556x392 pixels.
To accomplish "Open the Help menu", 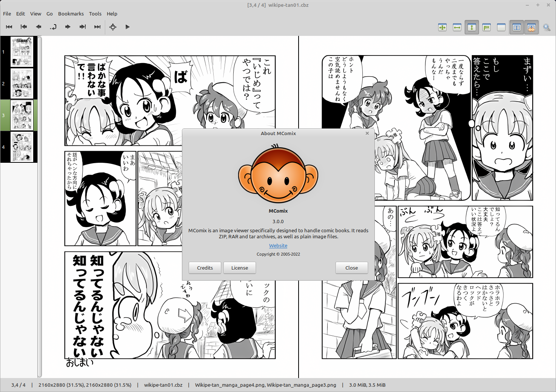I will pyautogui.click(x=112, y=14).
